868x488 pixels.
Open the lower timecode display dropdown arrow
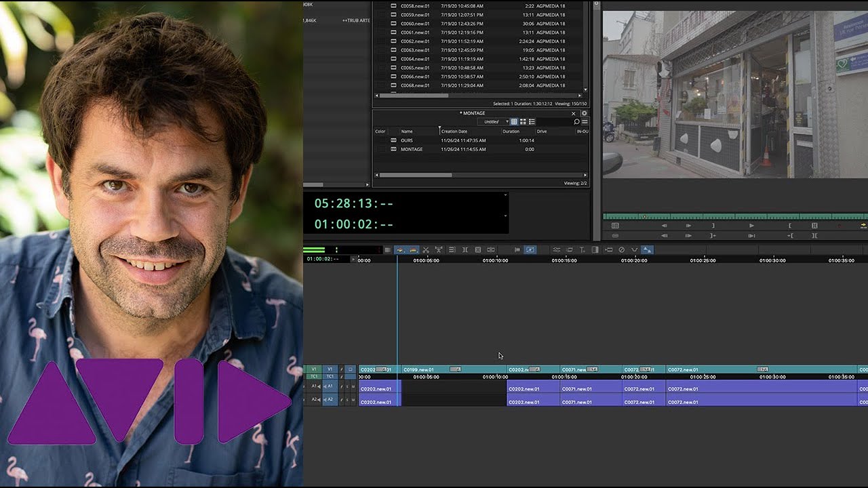505,216
